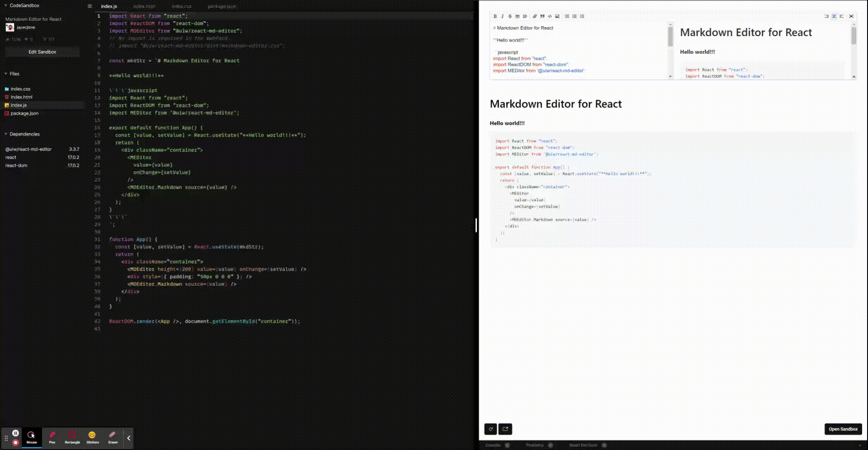Pause the screen recording
868x450 pixels.
(15, 433)
